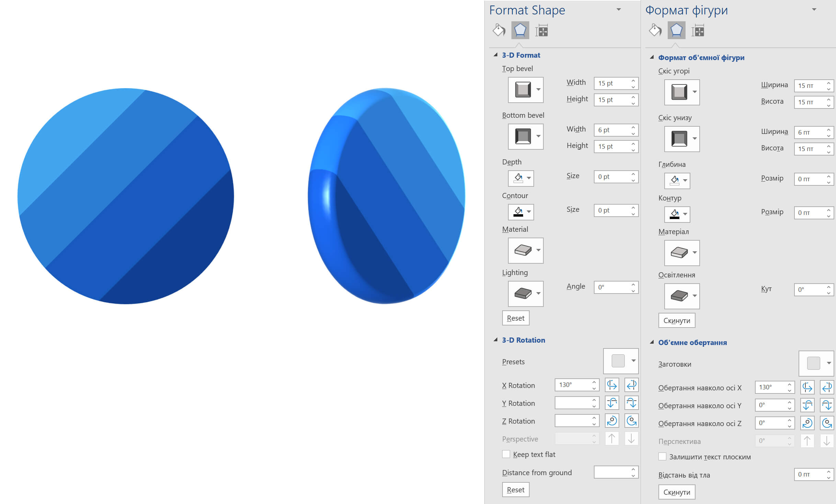Click the Contour color swatch
836x504 pixels.
tap(518, 212)
